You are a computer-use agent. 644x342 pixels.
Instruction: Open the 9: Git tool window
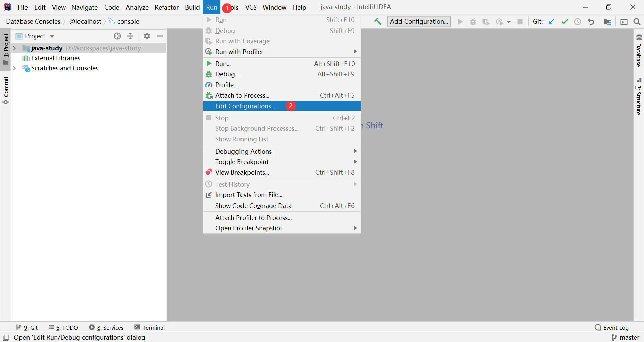tap(27, 327)
